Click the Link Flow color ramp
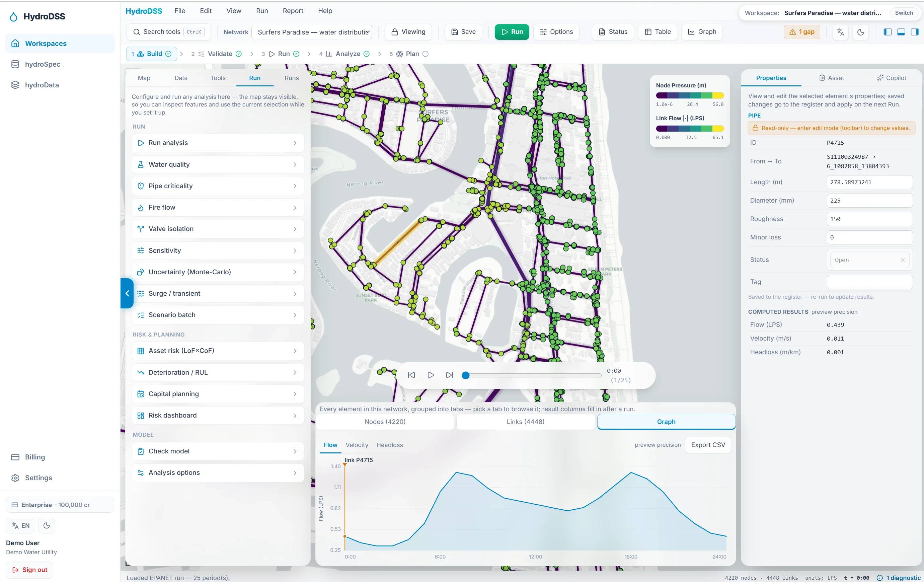The image size is (924, 582). point(690,129)
